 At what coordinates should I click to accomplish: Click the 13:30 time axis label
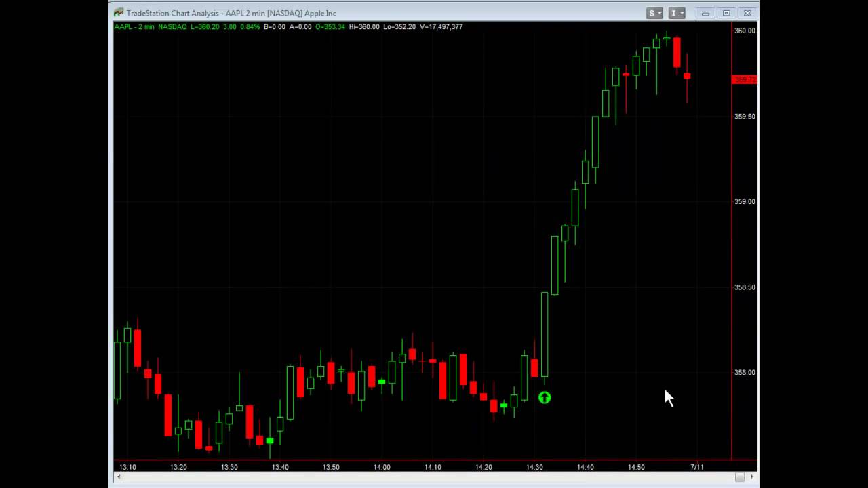(229, 467)
